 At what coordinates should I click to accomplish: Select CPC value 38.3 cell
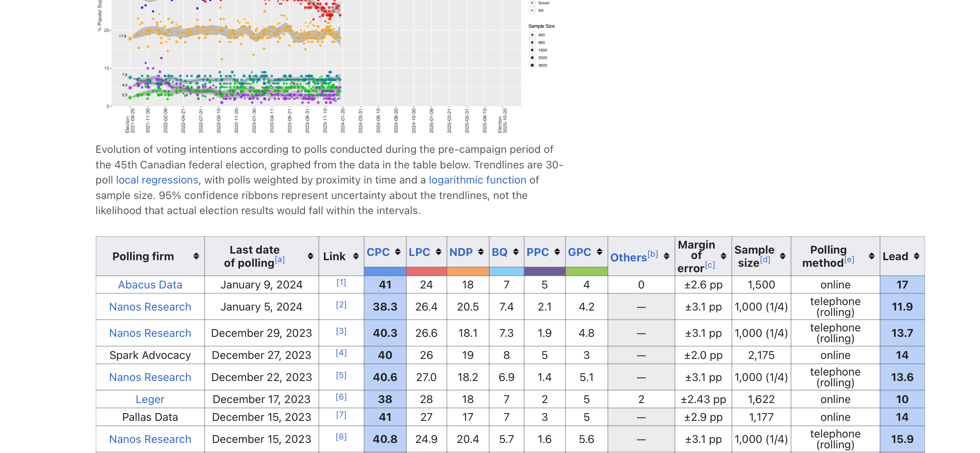click(x=385, y=307)
